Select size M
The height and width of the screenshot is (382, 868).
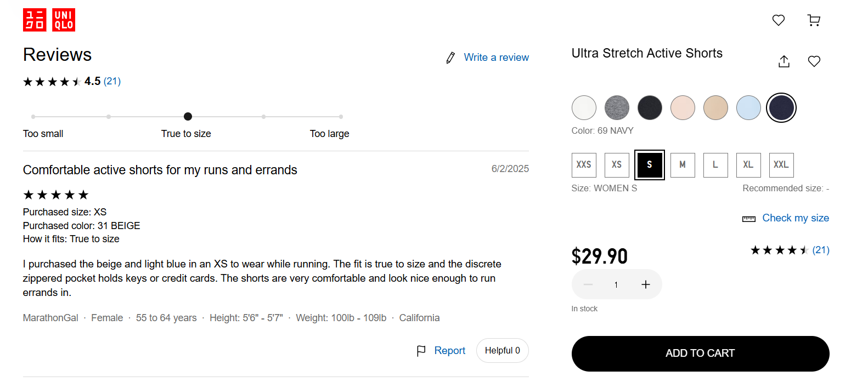point(683,165)
